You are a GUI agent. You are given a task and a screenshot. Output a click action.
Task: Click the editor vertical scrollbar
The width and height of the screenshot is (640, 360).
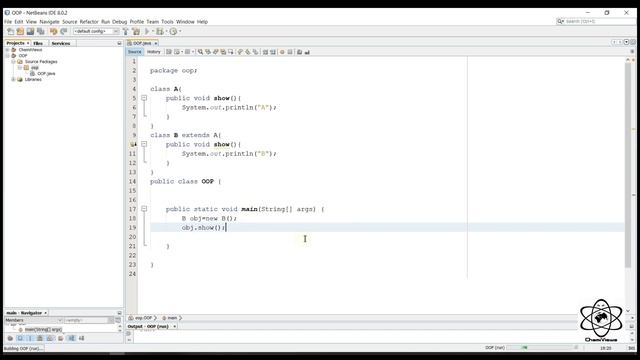[x=628, y=165]
